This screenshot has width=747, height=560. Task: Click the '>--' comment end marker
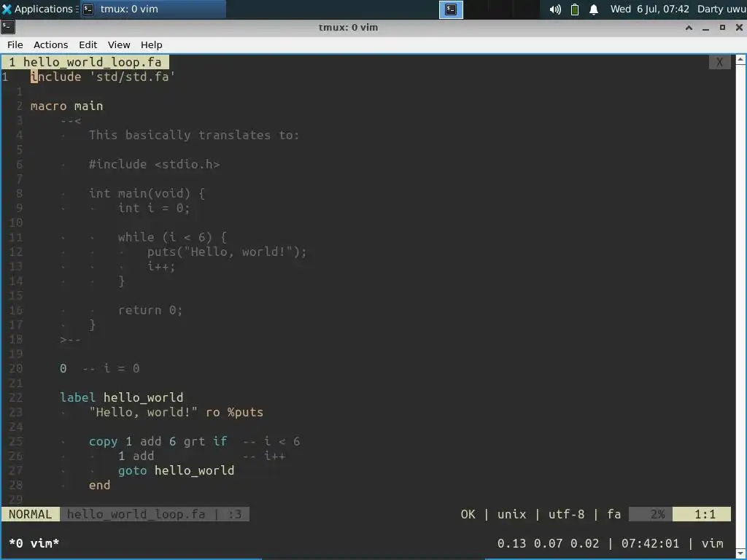pyautogui.click(x=71, y=340)
